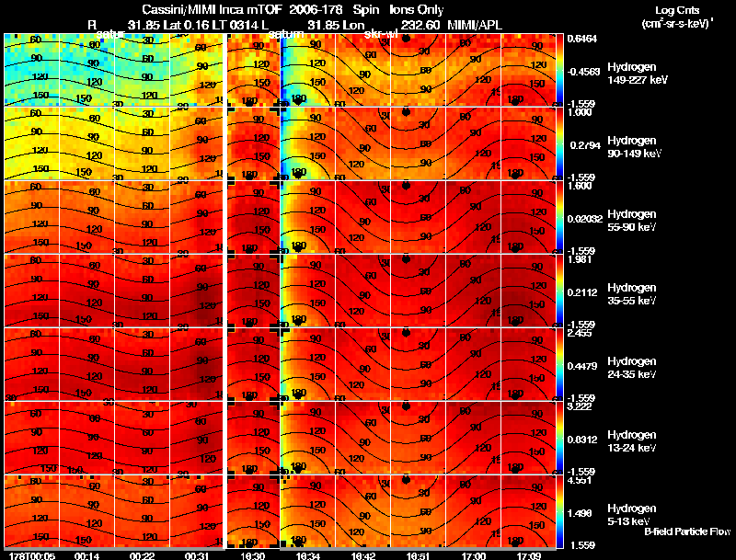Click the 16:51 time axis label

(x=419, y=555)
